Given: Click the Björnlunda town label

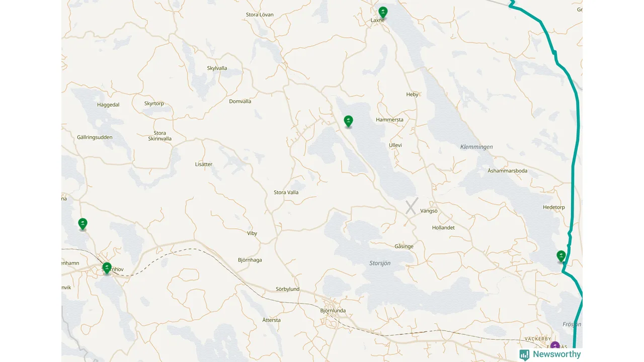Looking at the screenshot, I should [x=333, y=311].
